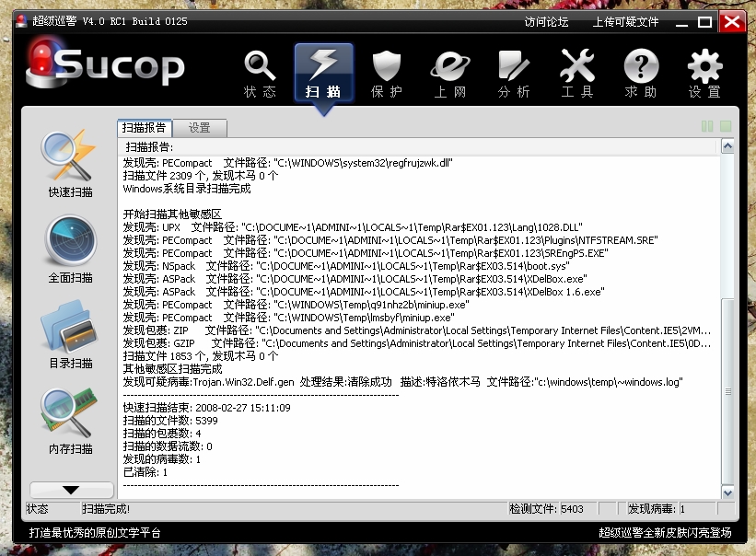
Task: Click the Sucop siren logo
Action: 105,65
